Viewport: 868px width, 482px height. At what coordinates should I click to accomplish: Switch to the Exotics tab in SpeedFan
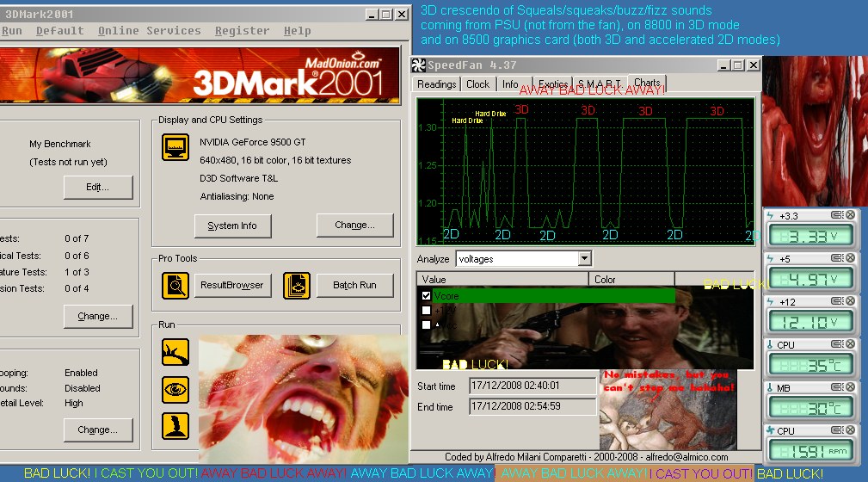(552, 84)
